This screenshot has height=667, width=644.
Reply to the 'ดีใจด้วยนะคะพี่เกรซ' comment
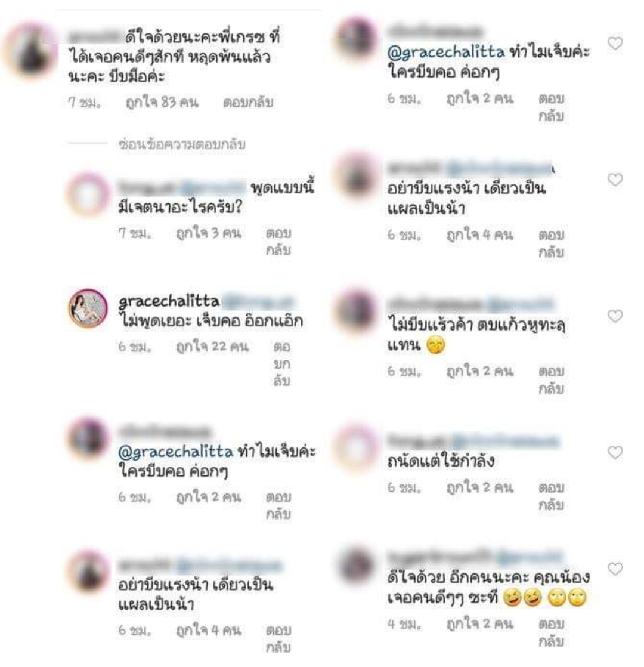pyautogui.click(x=248, y=103)
